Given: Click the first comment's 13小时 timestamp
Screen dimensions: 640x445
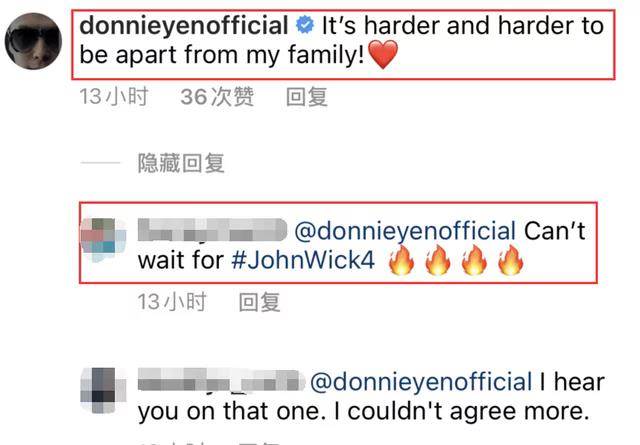Looking at the screenshot, I should [113, 97].
